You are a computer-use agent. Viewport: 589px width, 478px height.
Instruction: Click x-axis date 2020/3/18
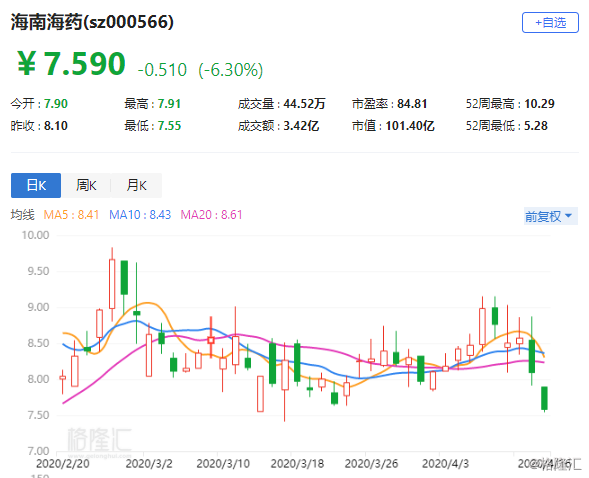tap(297, 464)
